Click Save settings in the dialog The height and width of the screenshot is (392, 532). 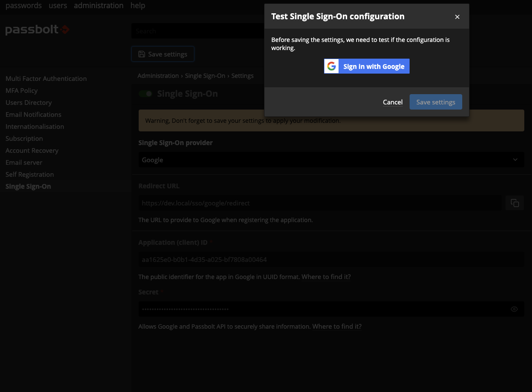click(436, 102)
